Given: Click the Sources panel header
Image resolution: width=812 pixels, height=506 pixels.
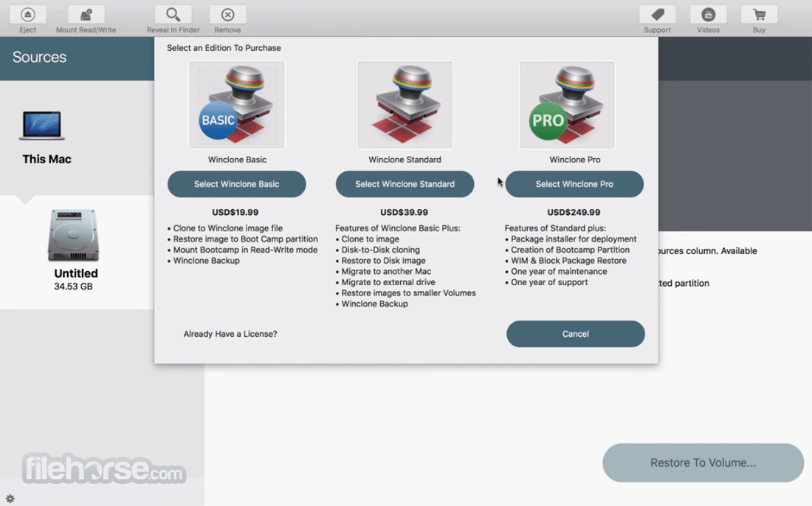Looking at the screenshot, I should [x=78, y=58].
